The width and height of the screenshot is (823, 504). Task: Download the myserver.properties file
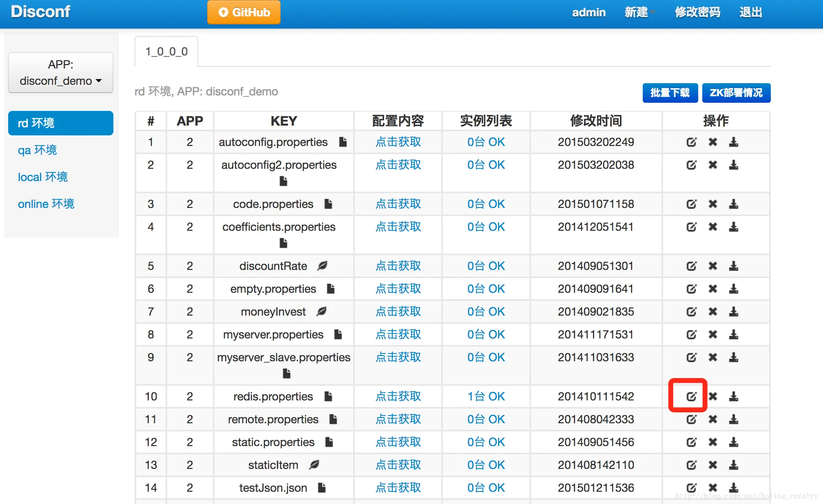(734, 334)
